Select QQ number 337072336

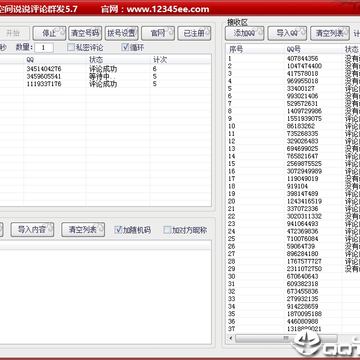click(302, 209)
